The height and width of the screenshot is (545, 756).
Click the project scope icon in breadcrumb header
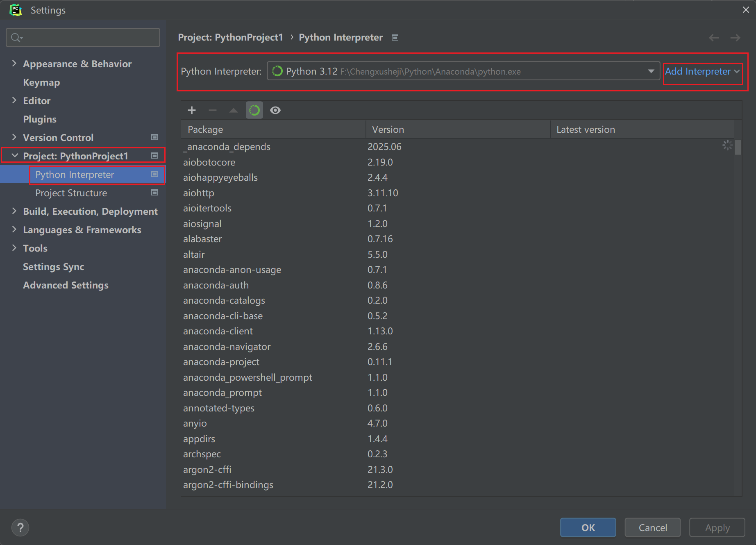[395, 38]
